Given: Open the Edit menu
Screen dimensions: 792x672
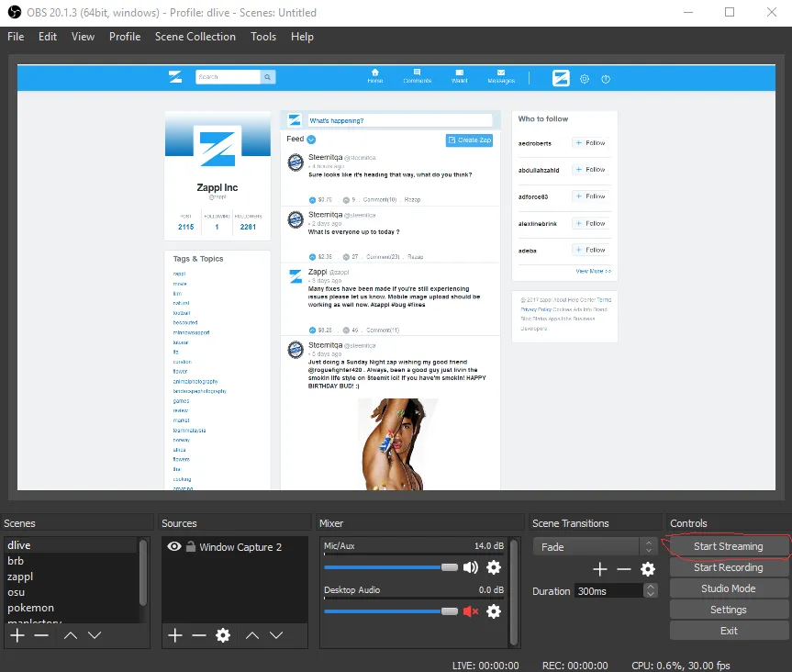Looking at the screenshot, I should tap(48, 37).
